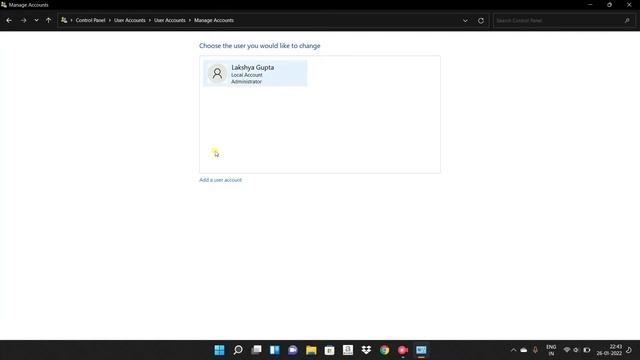Expand the address bar history dropdown
The image size is (640, 360).
465,20
